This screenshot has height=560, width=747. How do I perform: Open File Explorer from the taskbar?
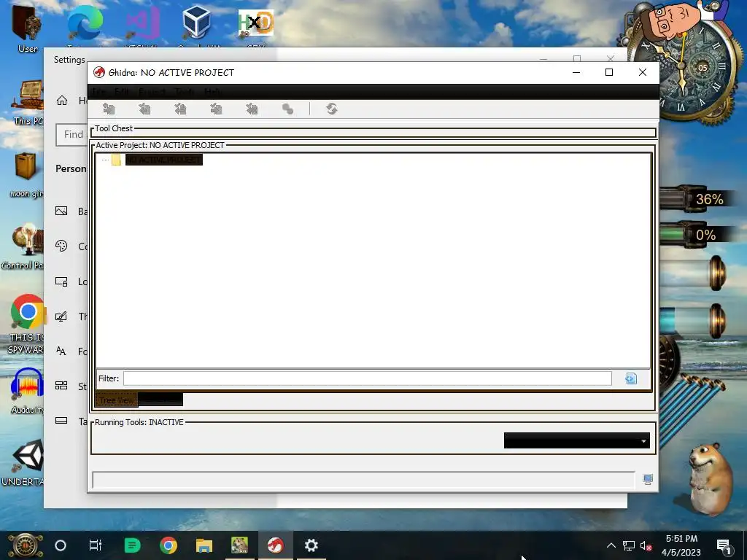pos(204,545)
